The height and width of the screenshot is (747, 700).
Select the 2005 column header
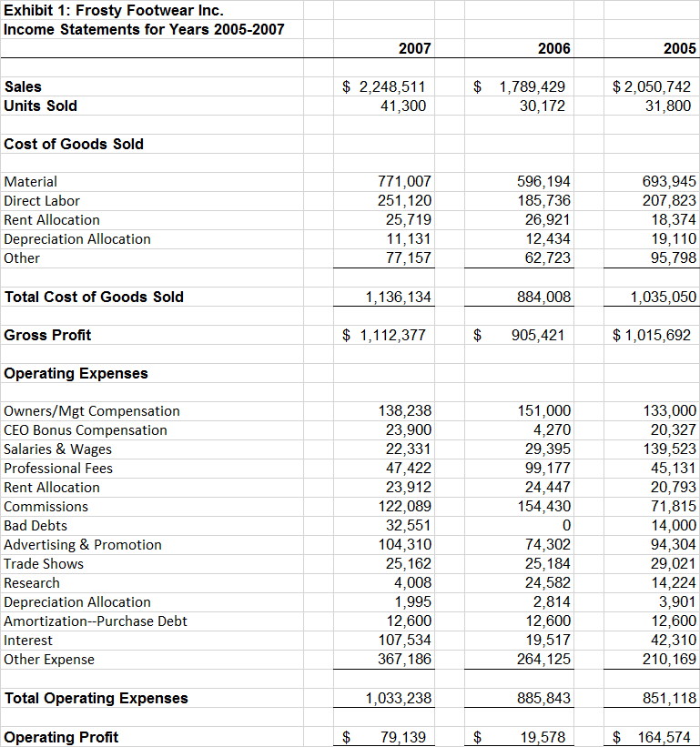click(679, 48)
